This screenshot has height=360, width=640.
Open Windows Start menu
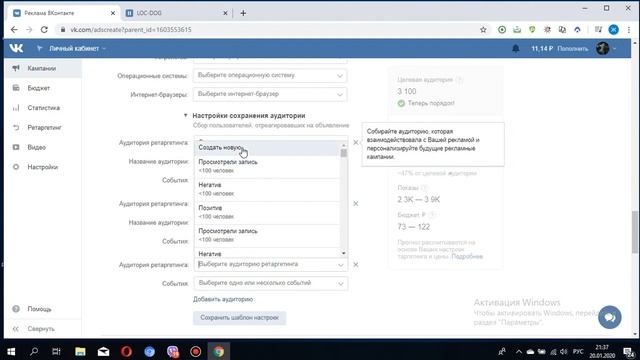11,351
